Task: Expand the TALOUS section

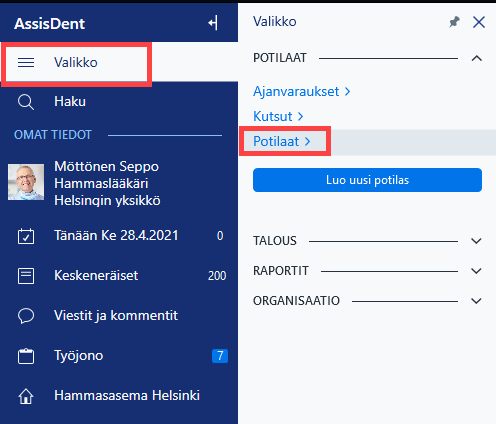Action: [x=477, y=241]
